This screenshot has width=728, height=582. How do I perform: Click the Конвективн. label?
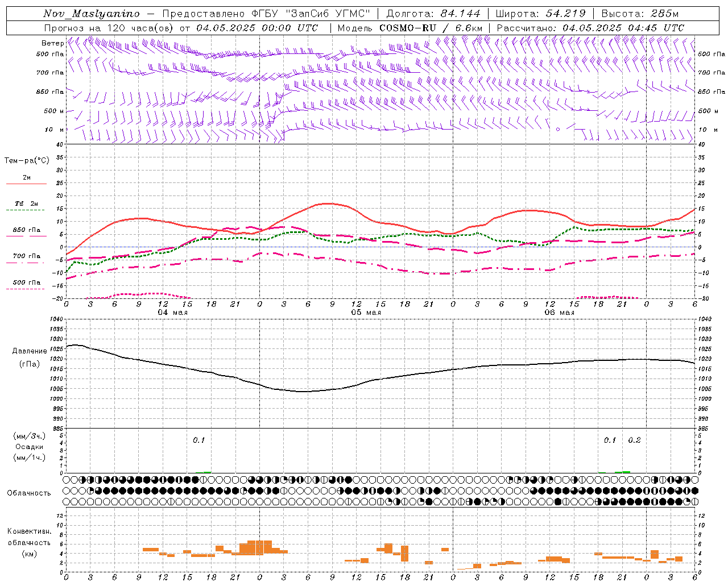pos(29,531)
